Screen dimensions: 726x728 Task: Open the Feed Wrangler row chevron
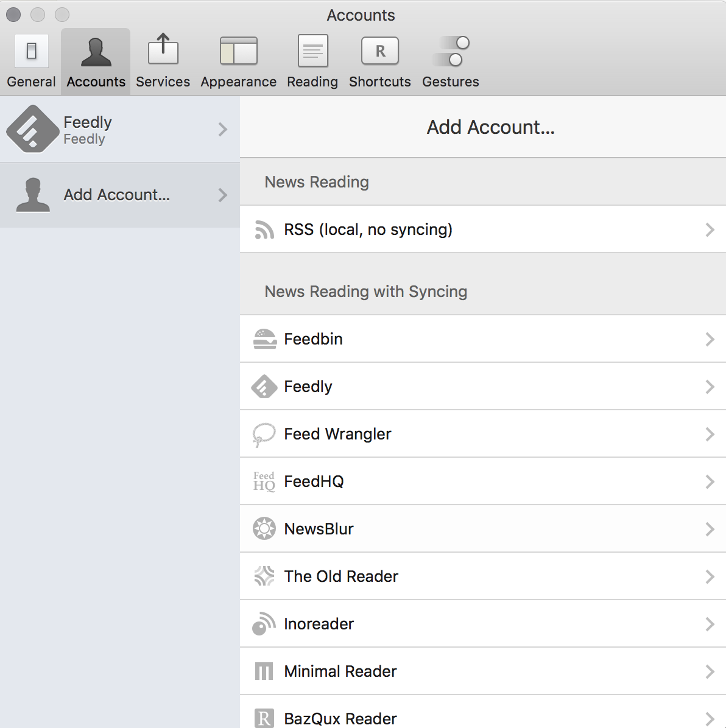710,434
